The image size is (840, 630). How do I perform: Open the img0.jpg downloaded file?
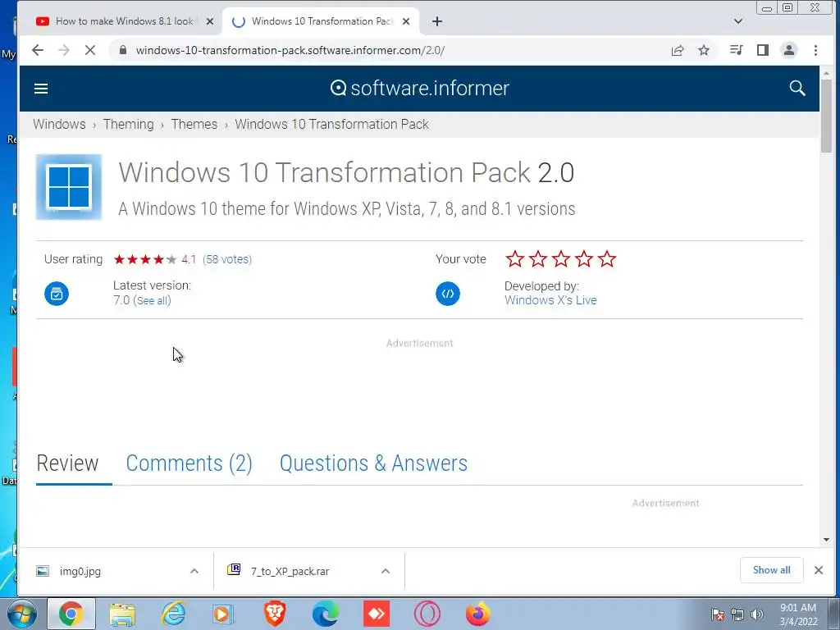[80, 571]
